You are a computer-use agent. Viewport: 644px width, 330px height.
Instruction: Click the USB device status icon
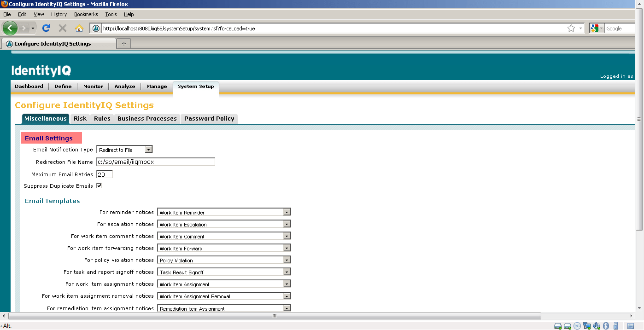tap(616, 326)
